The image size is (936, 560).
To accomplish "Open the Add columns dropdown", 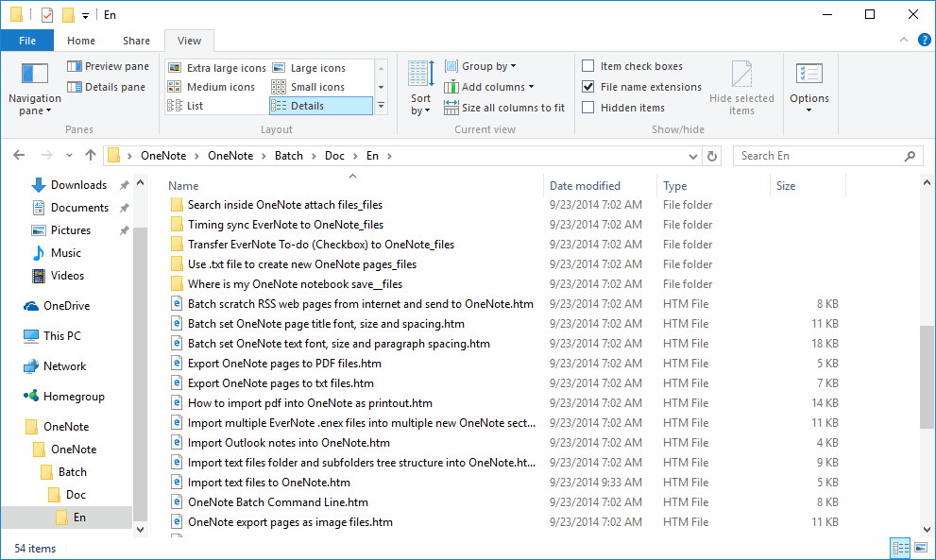I will click(x=489, y=87).
